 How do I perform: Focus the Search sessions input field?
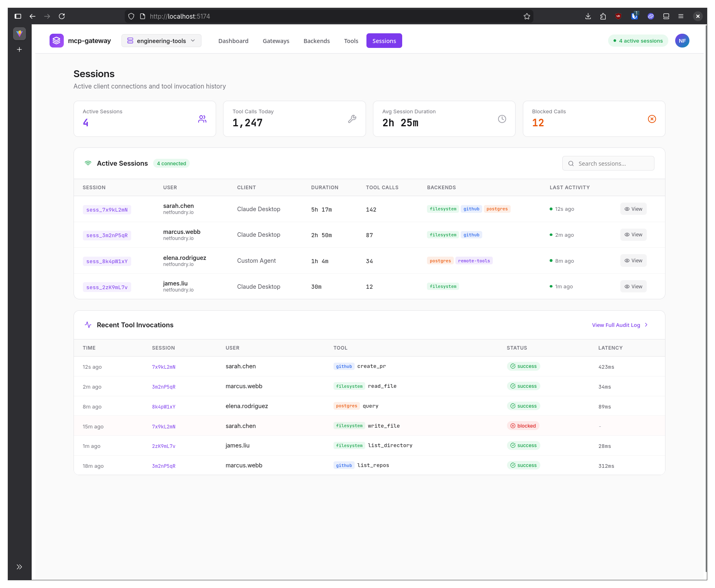click(608, 163)
